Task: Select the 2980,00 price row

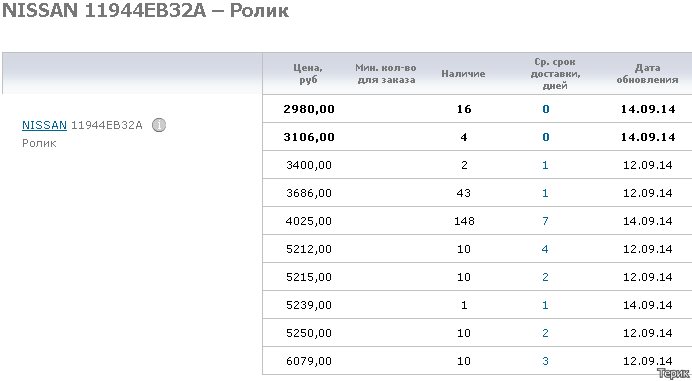Action: [x=477, y=109]
